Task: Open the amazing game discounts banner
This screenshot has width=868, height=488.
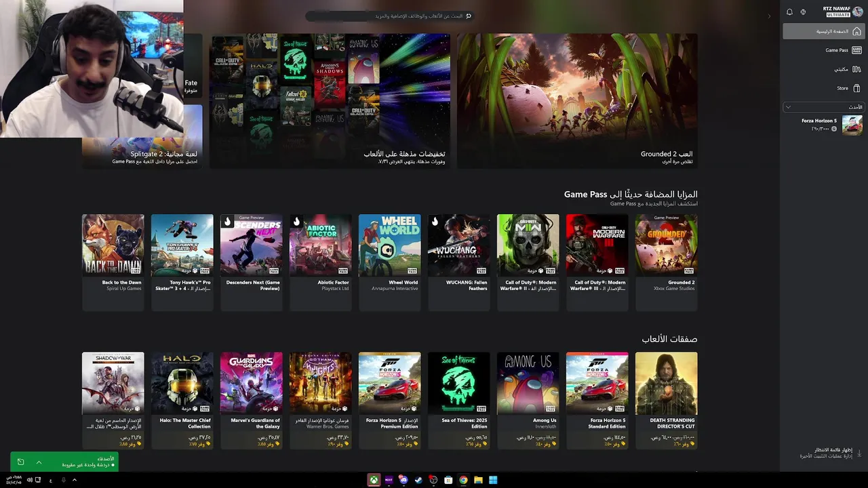Action: point(329,100)
